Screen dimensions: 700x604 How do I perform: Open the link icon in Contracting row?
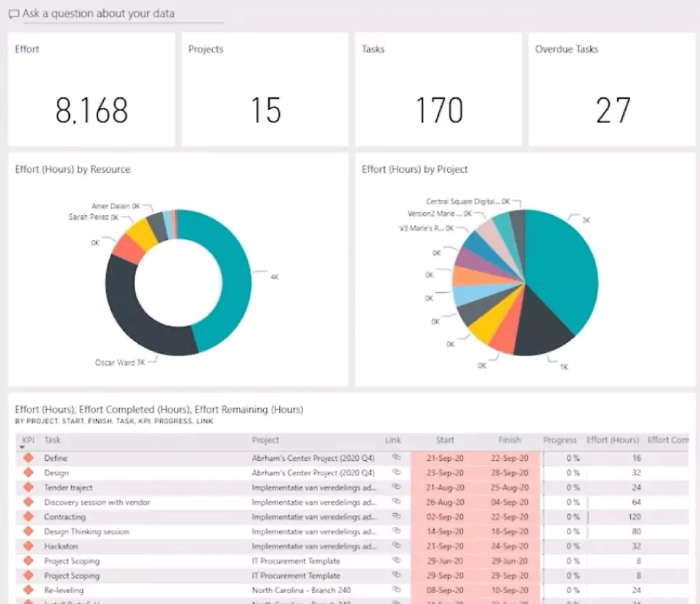(396, 517)
